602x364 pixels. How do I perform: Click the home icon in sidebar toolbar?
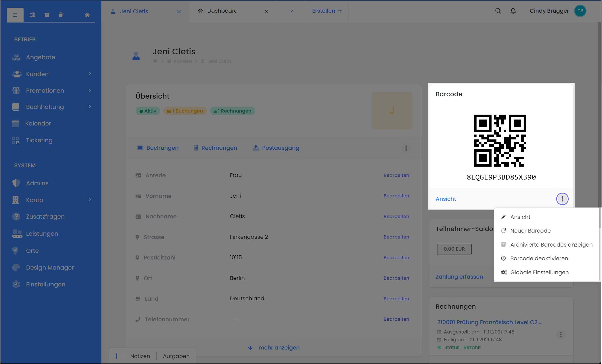tap(87, 15)
